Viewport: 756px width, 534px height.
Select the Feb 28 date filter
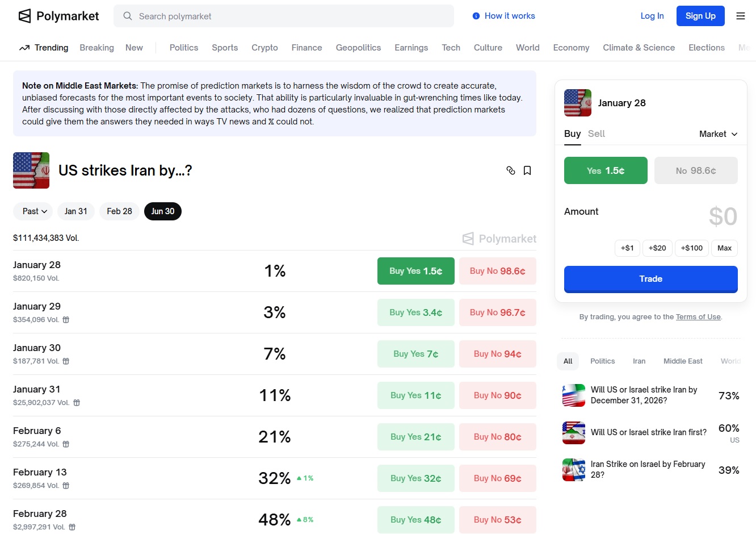[119, 211]
